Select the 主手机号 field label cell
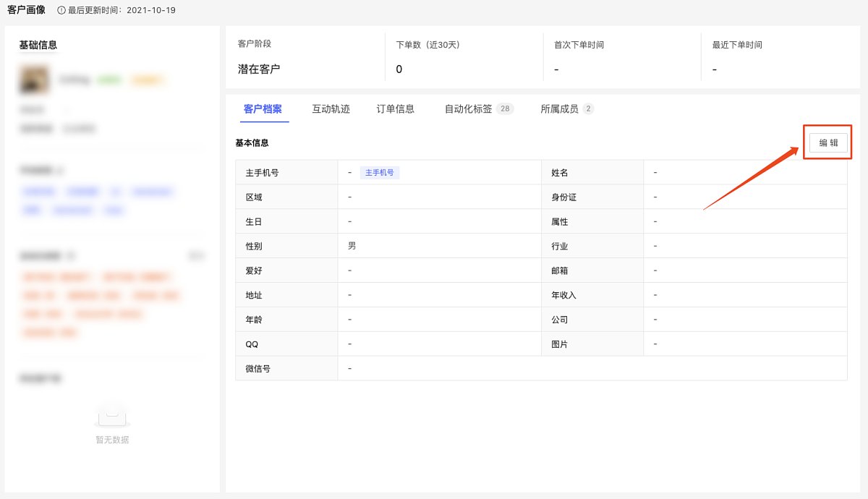 pos(286,173)
